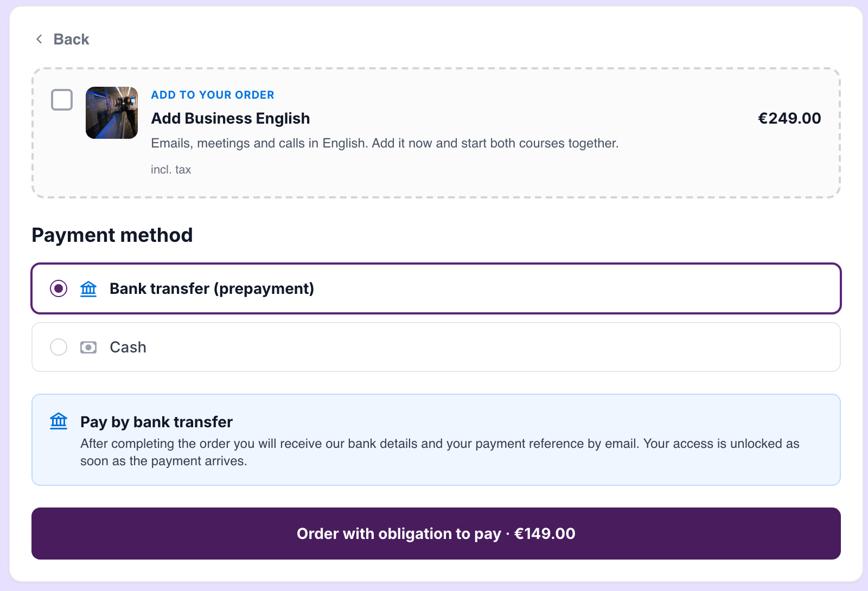Click the €249.00 add-on price
This screenshot has height=591, width=868.
tap(789, 118)
